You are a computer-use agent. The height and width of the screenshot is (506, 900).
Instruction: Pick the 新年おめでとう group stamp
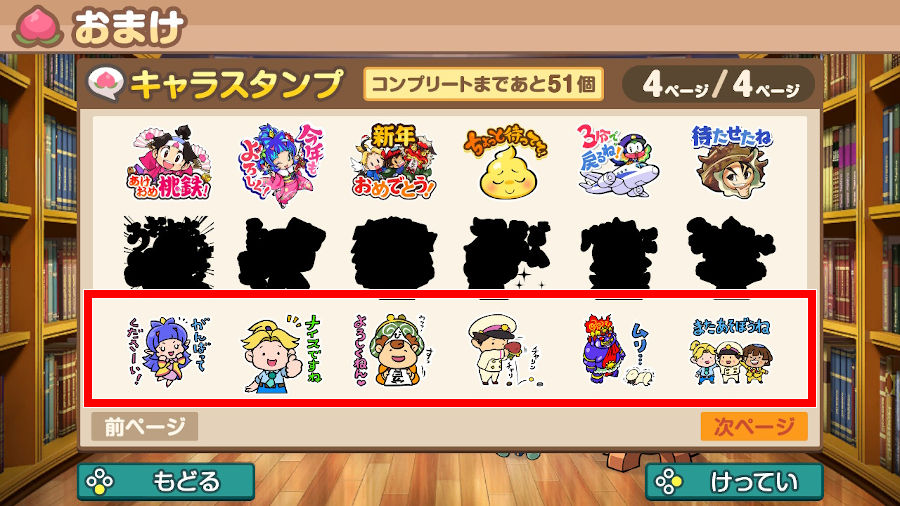tap(394, 161)
